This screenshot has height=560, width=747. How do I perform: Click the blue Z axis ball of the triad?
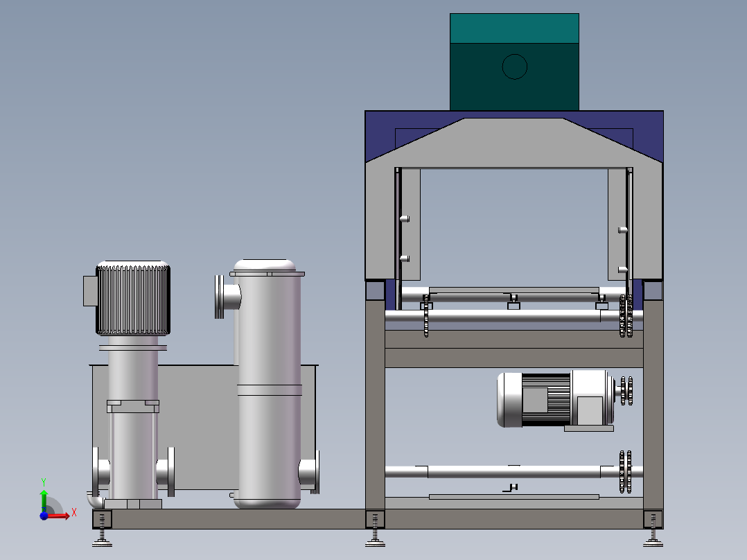pyautogui.click(x=44, y=516)
